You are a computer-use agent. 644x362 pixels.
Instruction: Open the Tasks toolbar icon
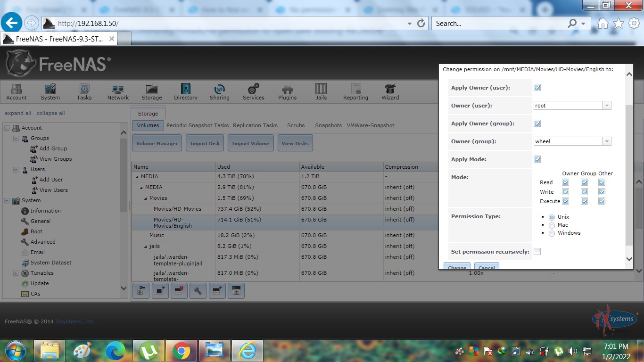click(x=84, y=92)
